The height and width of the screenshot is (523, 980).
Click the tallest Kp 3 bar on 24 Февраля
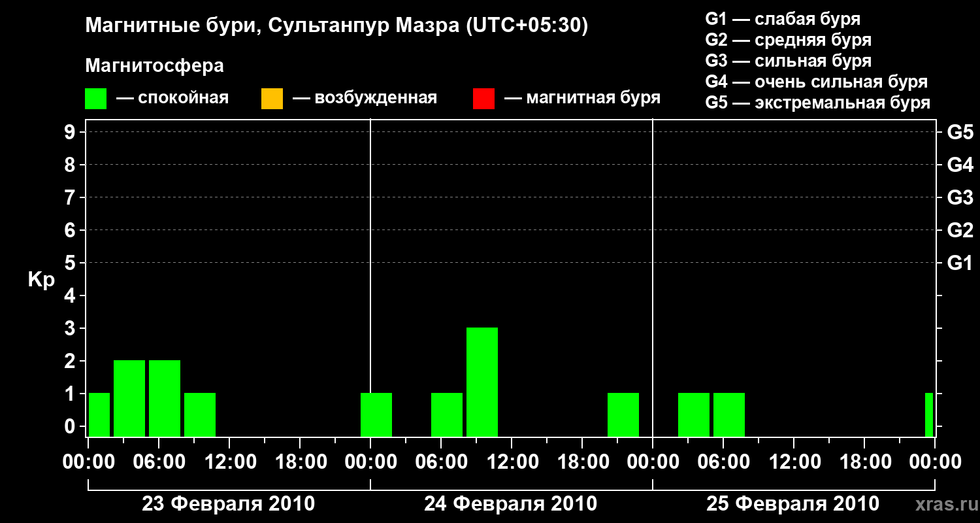click(482, 382)
